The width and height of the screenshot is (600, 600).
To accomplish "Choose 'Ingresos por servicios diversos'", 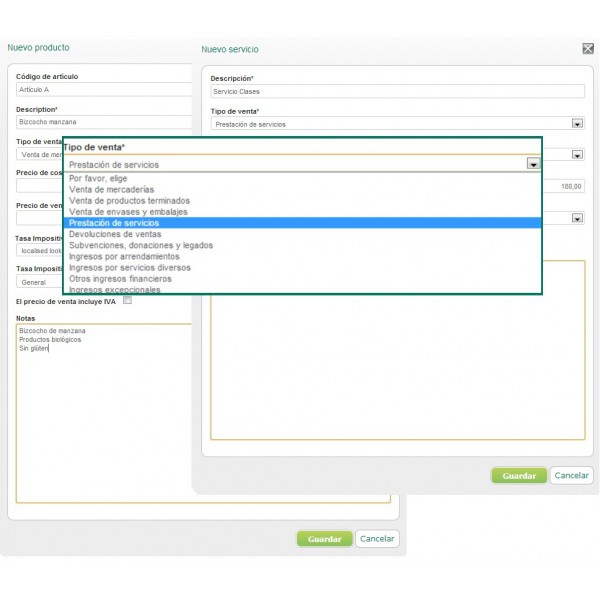I will [130, 268].
